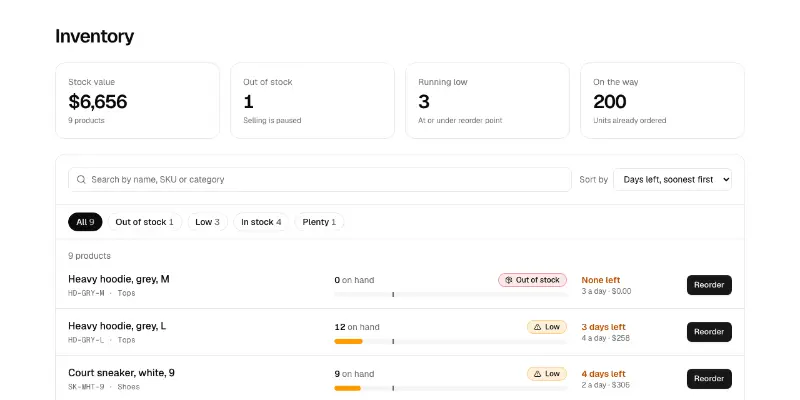Click the product name Heavy hoodie, grey, L
Screen dimensions: 800x400
tap(117, 326)
